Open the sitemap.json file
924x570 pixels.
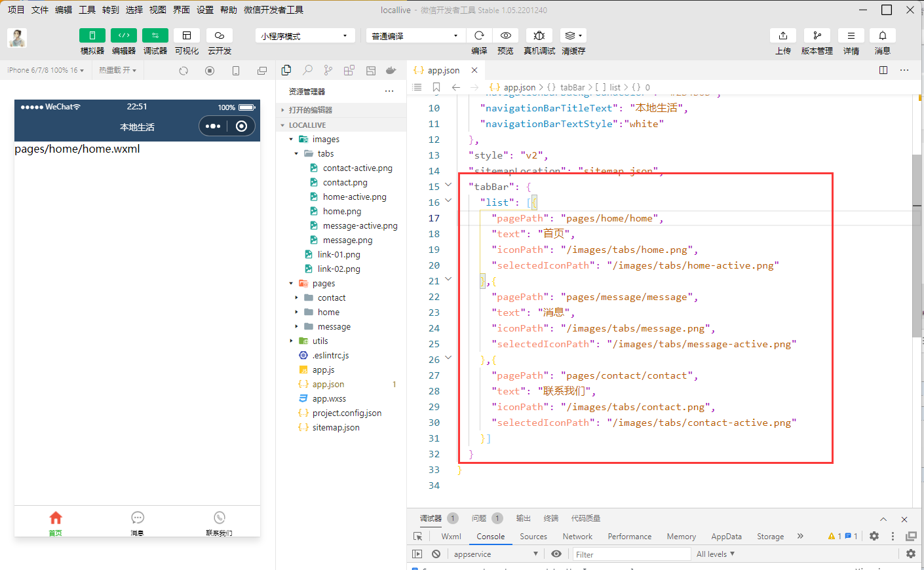pyautogui.click(x=336, y=428)
